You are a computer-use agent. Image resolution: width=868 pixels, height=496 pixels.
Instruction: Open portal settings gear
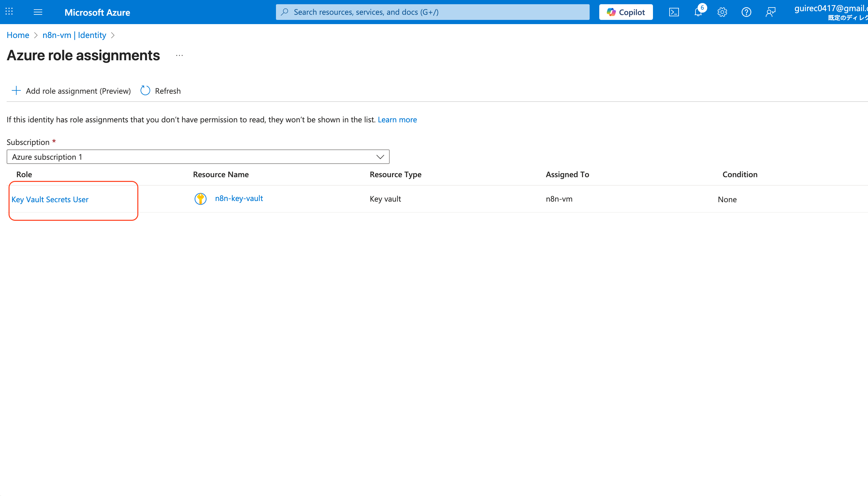722,12
